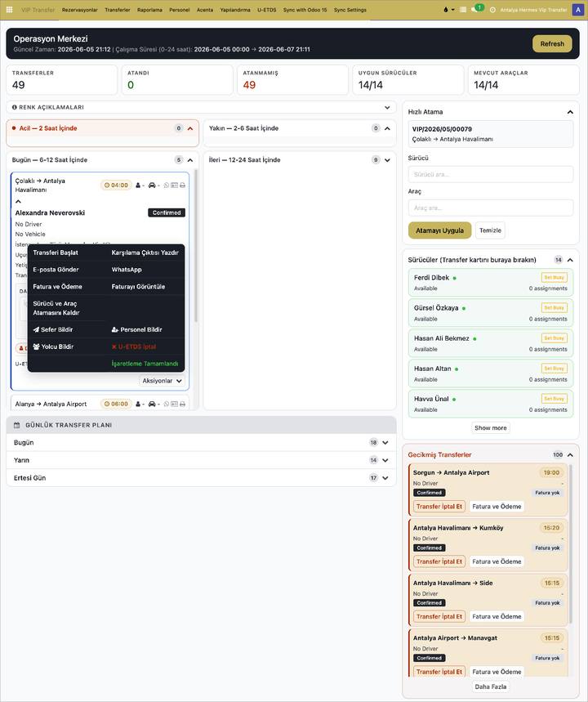
Task: Toggle Set Busy for Hasan Ali Bekmez
Action: (x=555, y=338)
